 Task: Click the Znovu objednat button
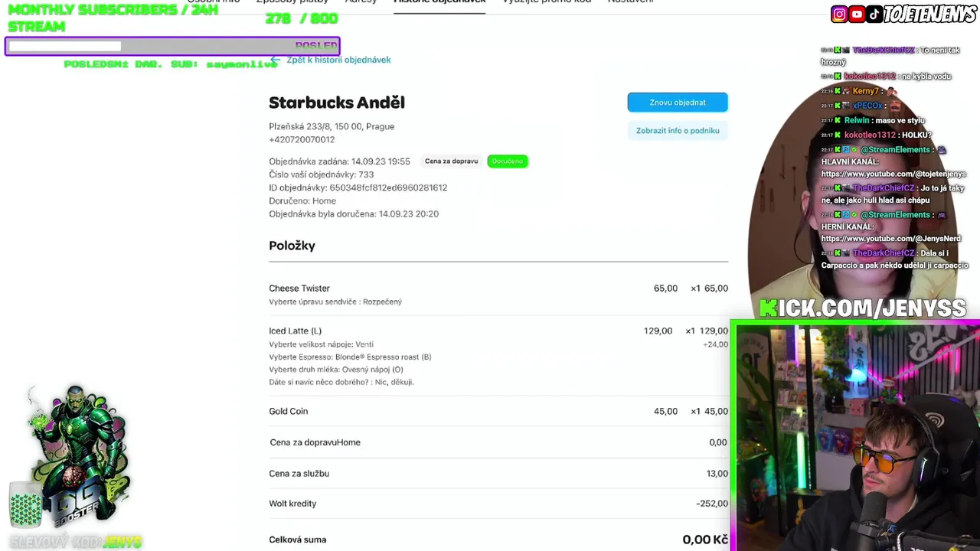pos(678,102)
